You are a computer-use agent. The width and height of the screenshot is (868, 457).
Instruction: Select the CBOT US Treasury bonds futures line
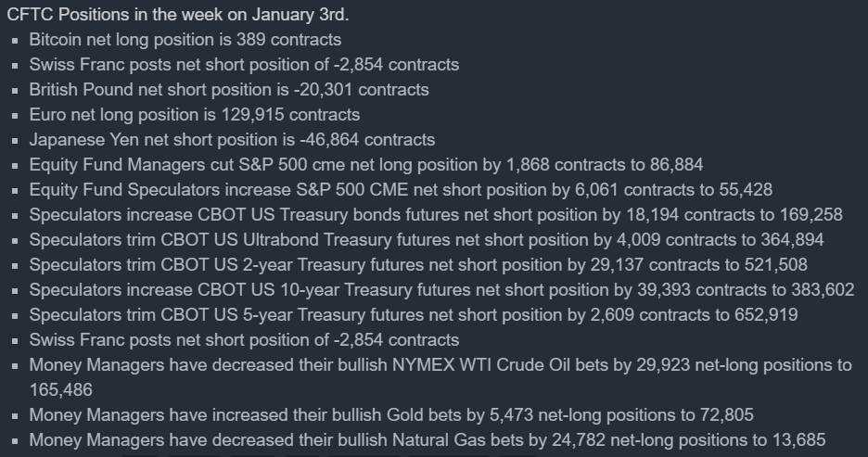(435, 215)
